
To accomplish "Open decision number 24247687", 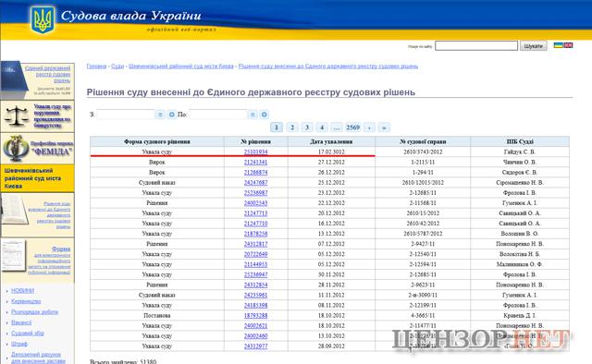I will coord(255,183).
